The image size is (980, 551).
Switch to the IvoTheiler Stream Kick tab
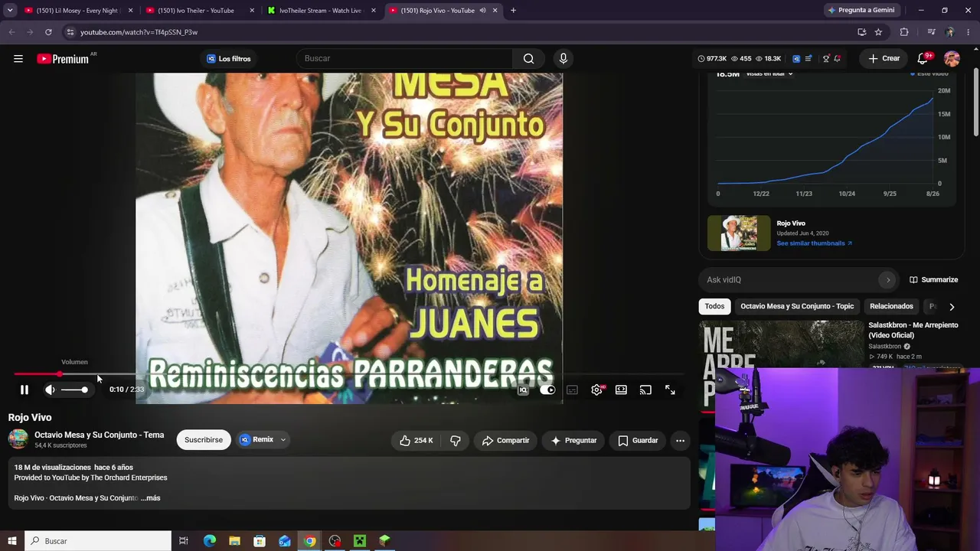[x=320, y=11]
